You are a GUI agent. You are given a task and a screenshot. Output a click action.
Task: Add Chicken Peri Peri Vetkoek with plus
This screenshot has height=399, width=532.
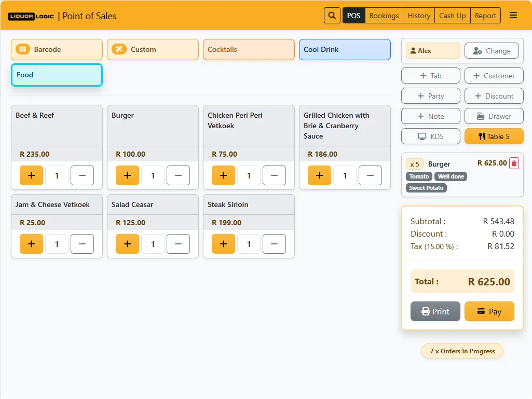223,175
